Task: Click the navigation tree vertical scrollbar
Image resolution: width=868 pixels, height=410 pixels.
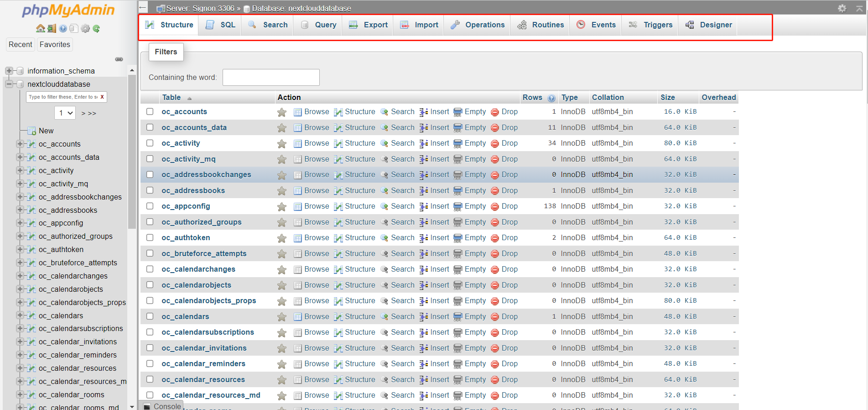Action: [132, 151]
